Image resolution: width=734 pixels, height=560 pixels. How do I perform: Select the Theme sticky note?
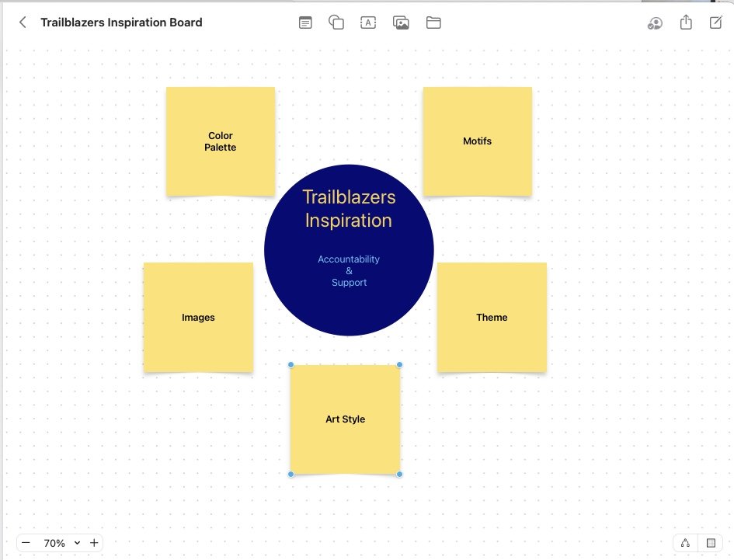[492, 318]
